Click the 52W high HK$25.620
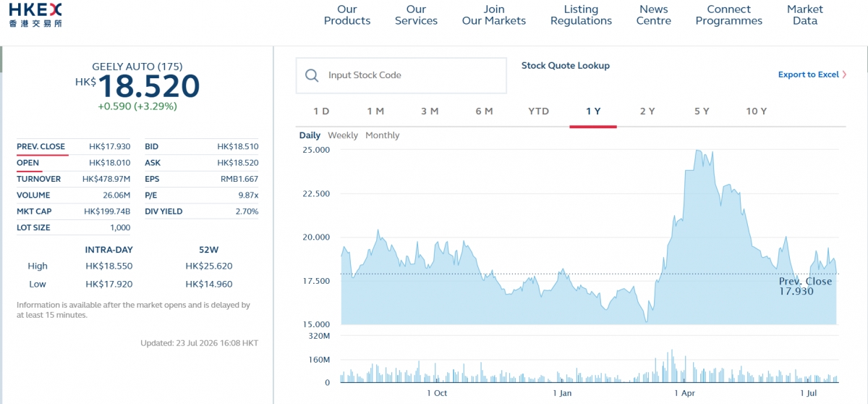This screenshot has width=868, height=404. pos(209,266)
